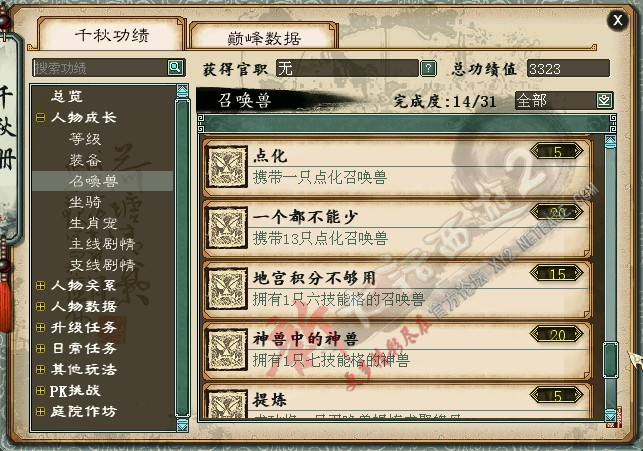The width and height of the screenshot is (643, 451).
Task: Click the search magnifier icon
Action: [x=175, y=67]
